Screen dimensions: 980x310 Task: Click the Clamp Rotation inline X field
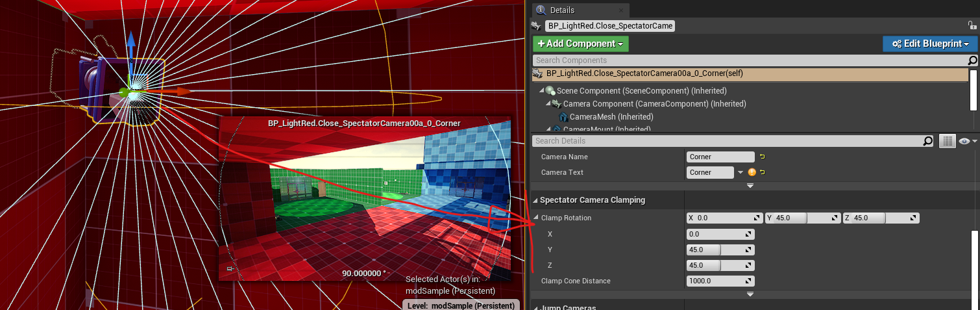click(725, 218)
